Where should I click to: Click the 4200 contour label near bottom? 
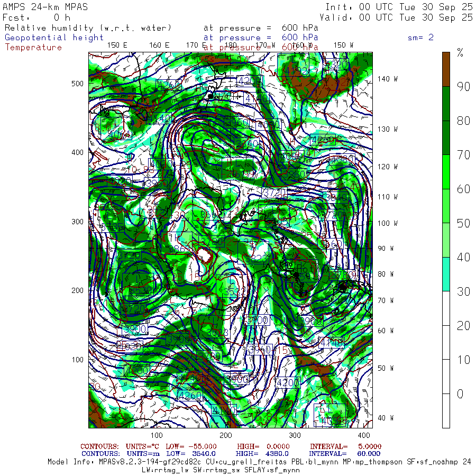(x=288, y=382)
